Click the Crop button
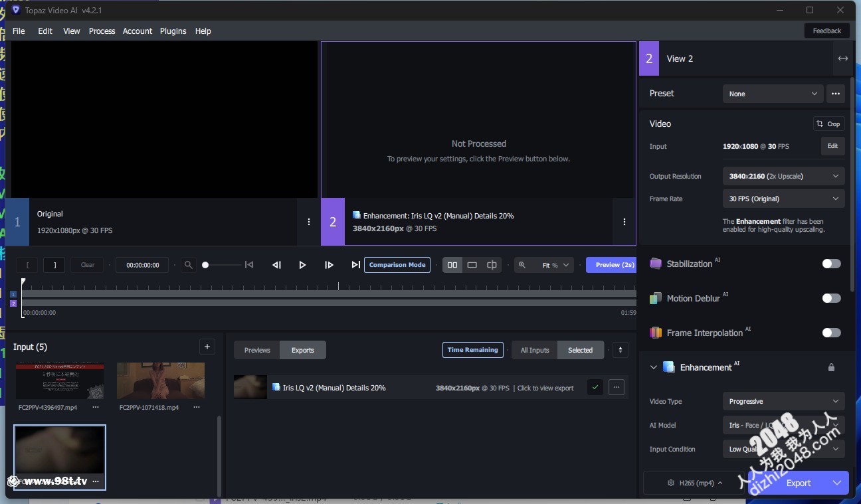 [829, 124]
